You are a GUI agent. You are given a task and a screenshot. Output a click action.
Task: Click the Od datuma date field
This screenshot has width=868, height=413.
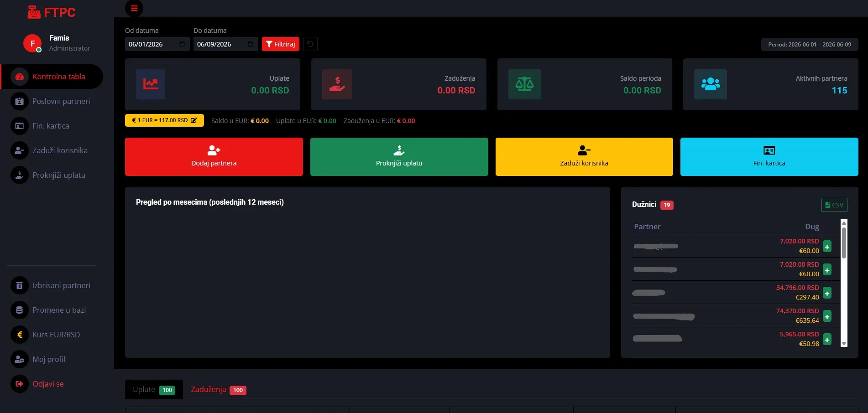[x=157, y=44]
